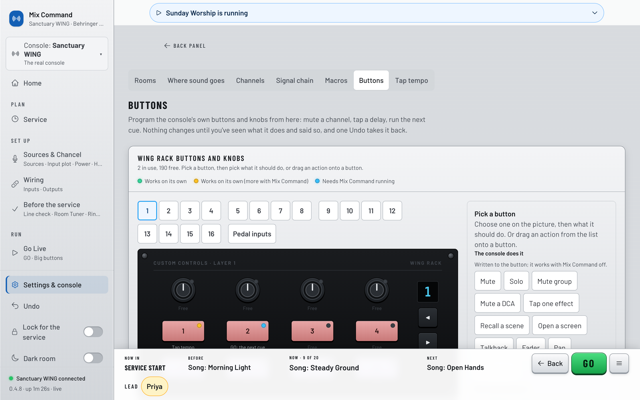
Task: Open the Wiring inputs and outputs page
Action: [57, 184]
